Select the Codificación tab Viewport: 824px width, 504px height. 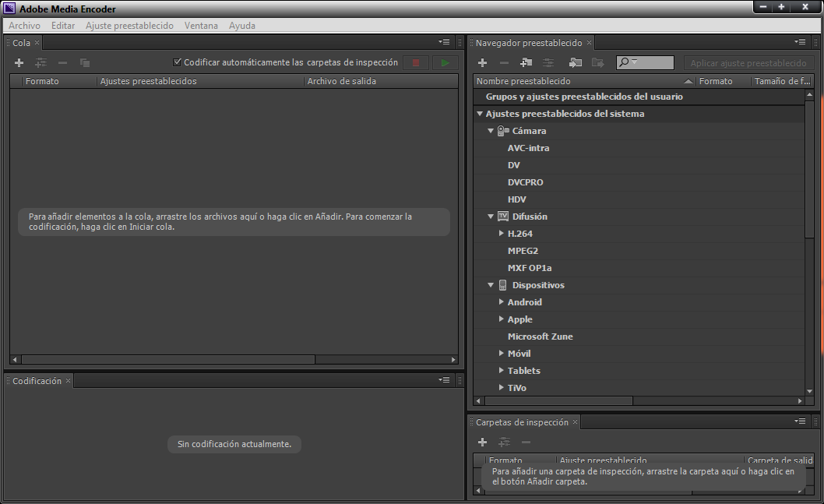(x=37, y=380)
